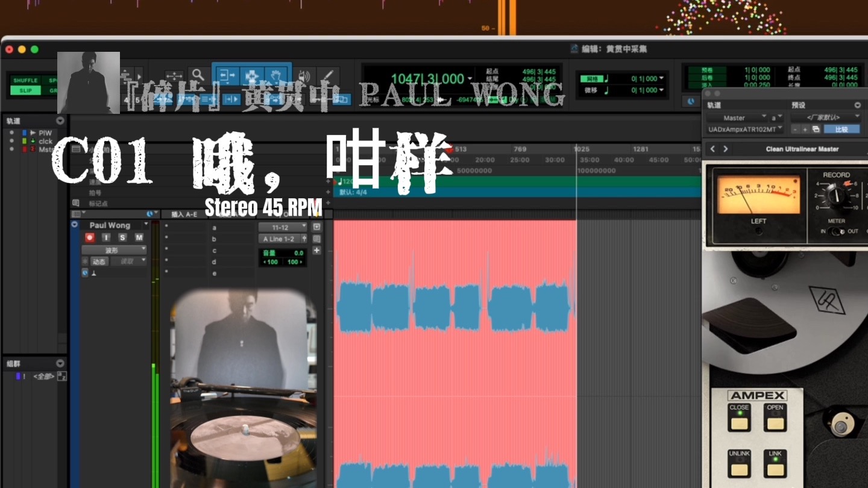Click the track color strip of Paul Wong
Viewport: 868px width, 488px height.
pyautogui.click(x=75, y=354)
